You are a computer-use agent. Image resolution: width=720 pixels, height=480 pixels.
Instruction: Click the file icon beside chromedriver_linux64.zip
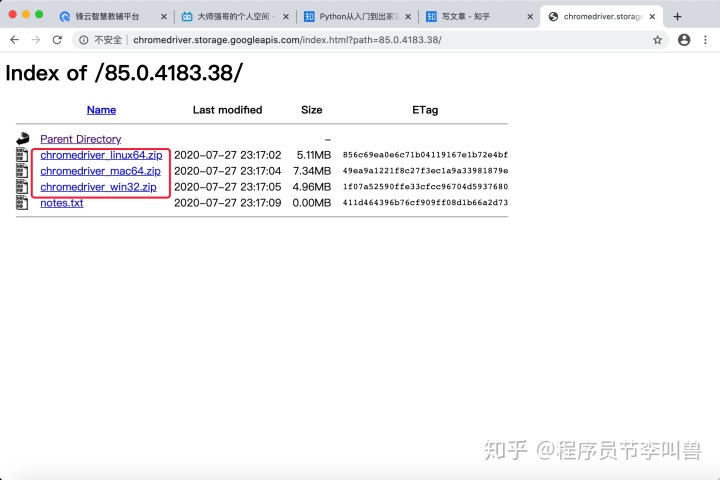pyautogui.click(x=22, y=154)
